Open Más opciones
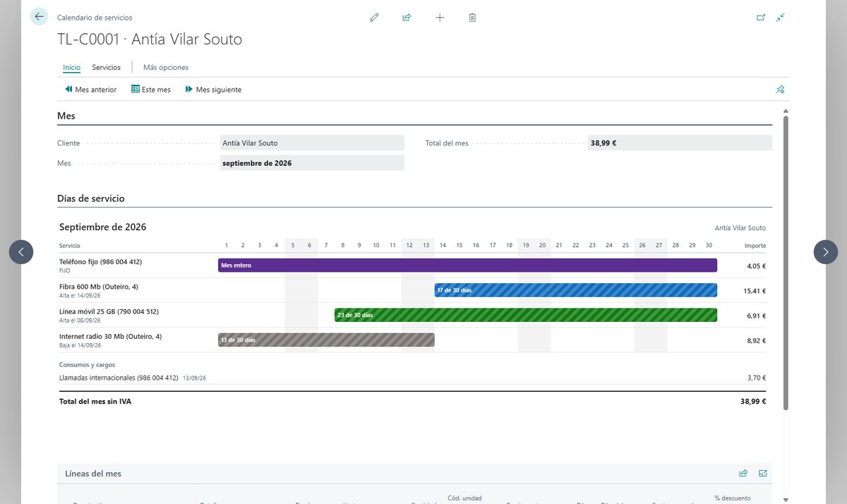 click(166, 67)
